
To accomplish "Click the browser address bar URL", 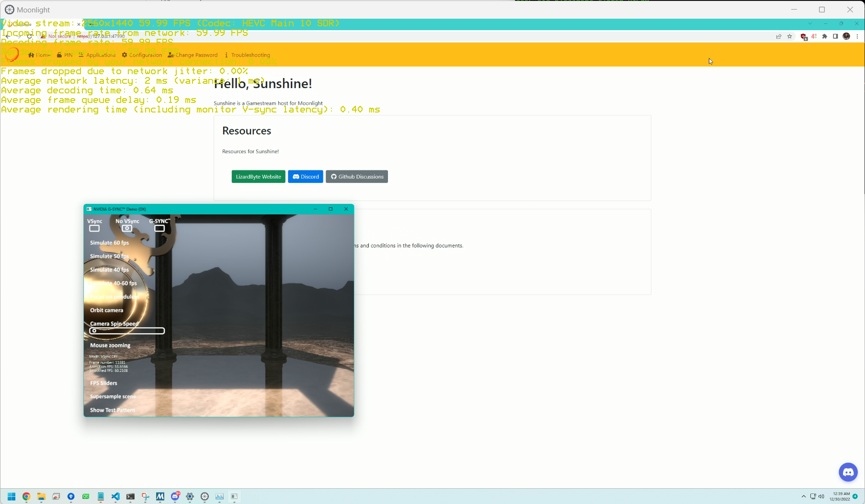I will [x=102, y=36].
